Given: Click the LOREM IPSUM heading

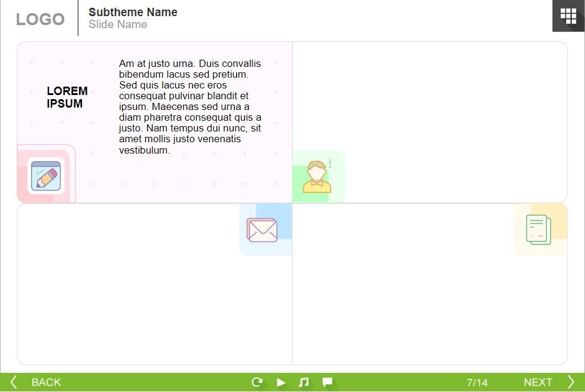Looking at the screenshot, I should coord(67,97).
